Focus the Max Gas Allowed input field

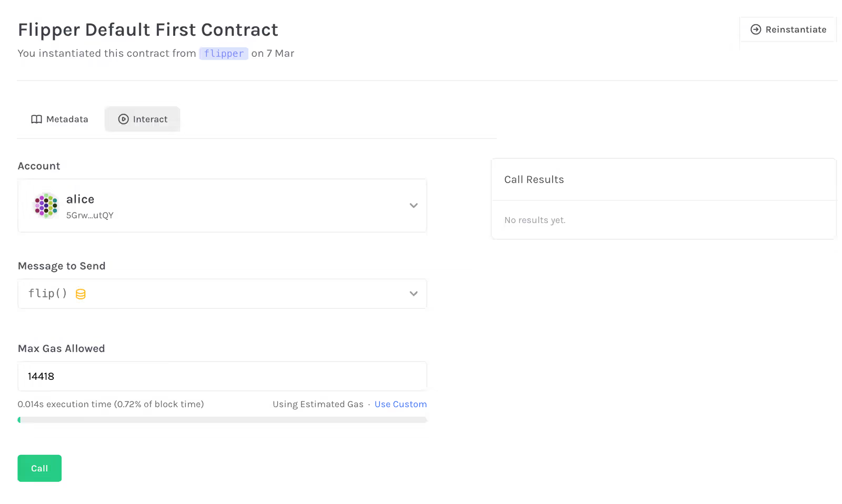click(222, 376)
